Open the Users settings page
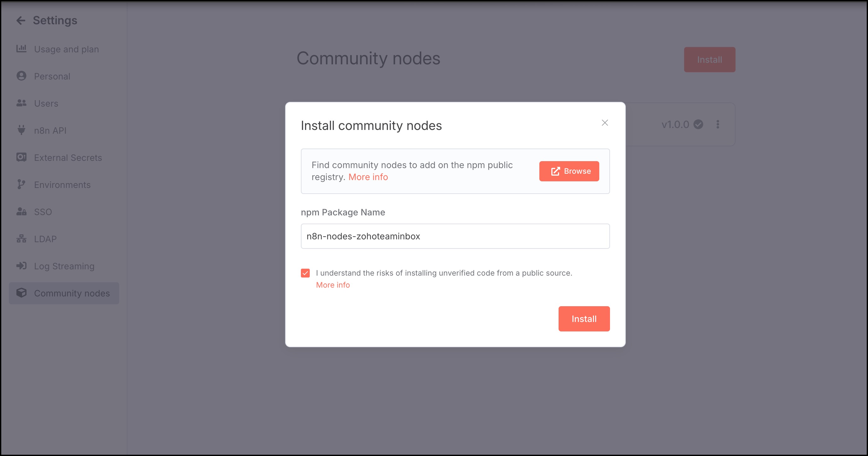Image resolution: width=868 pixels, height=456 pixels. pos(46,103)
